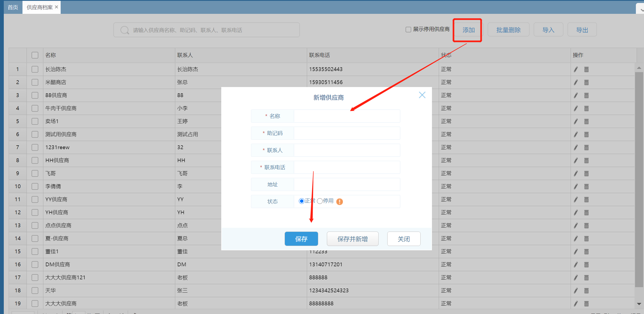
Task: Check the row checkbox for 长治陈杰
Action: pyautogui.click(x=35, y=69)
